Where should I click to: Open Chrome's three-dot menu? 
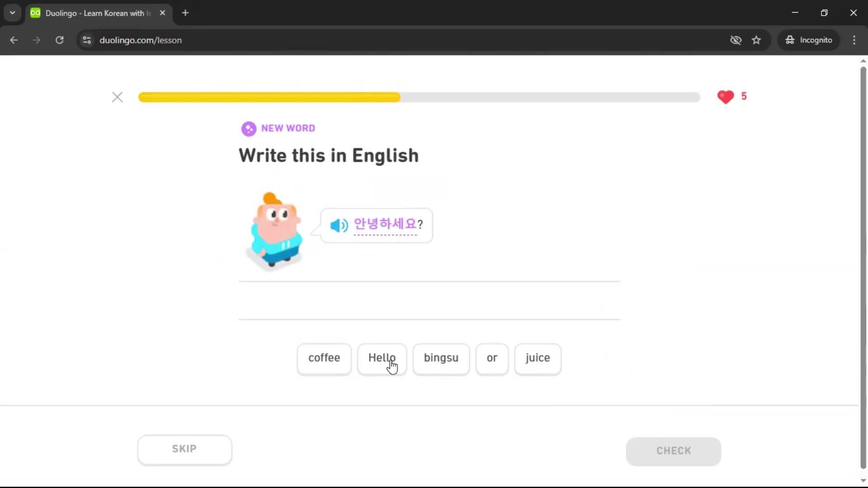tap(854, 40)
